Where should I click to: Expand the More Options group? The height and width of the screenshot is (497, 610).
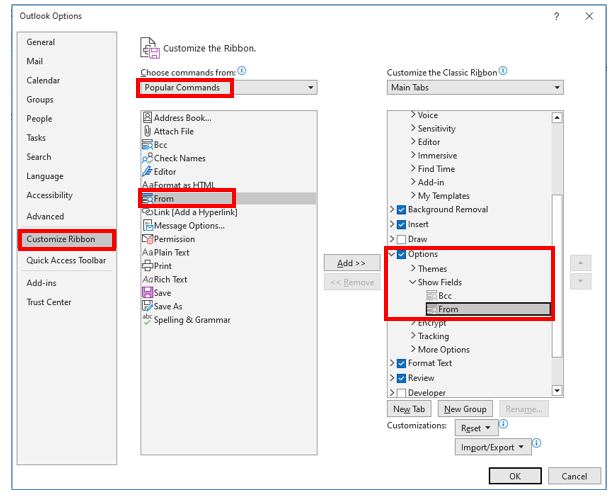(x=413, y=349)
